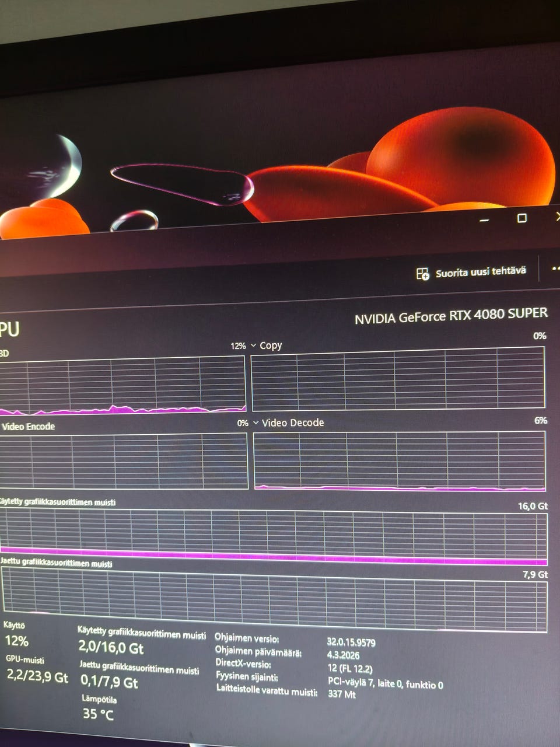Minimize the Task Manager window
The image size is (560, 747).
tap(484, 221)
